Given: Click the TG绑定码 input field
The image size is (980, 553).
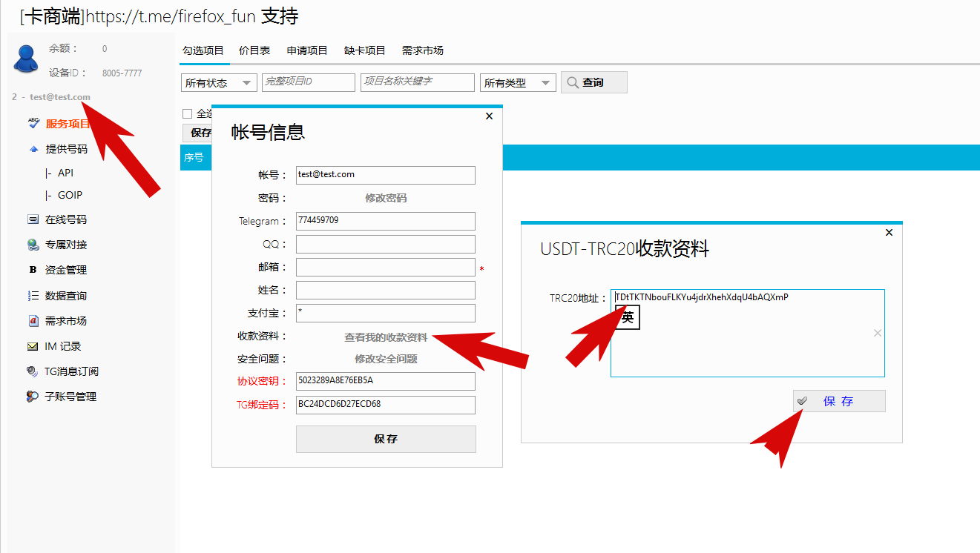Looking at the screenshot, I should pos(386,405).
